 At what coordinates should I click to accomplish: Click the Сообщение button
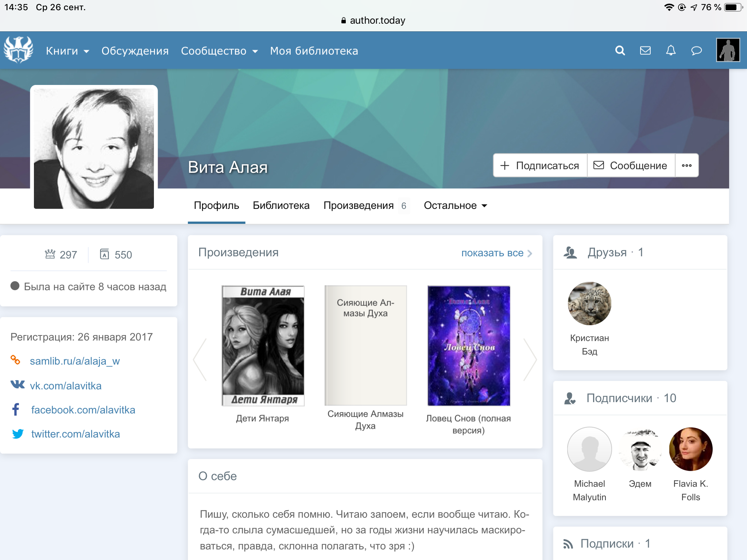point(631,166)
